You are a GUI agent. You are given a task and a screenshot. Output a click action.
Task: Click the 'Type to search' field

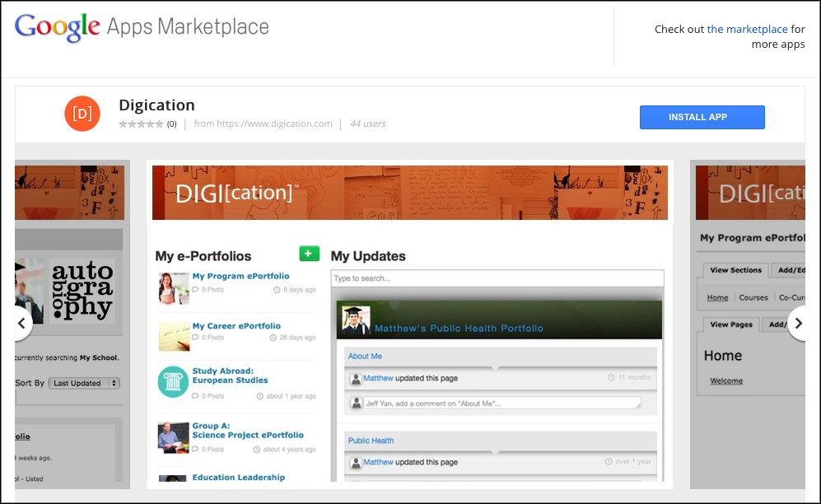pyautogui.click(x=496, y=278)
